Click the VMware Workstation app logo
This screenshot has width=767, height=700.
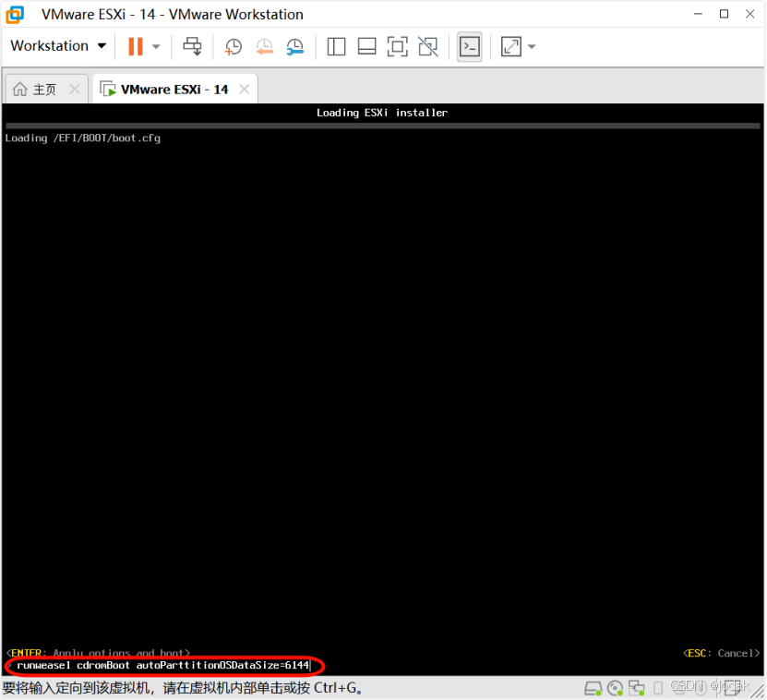(15, 14)
